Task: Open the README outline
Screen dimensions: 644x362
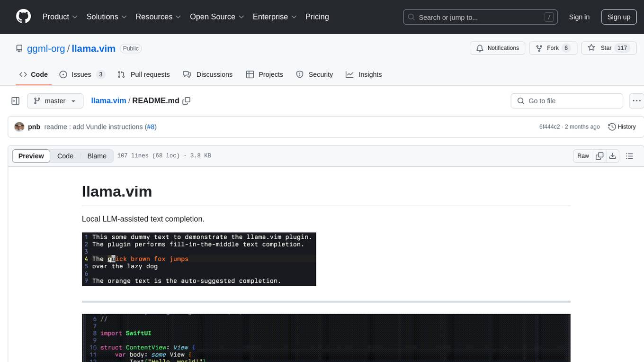Action: (x=629, y=156)
